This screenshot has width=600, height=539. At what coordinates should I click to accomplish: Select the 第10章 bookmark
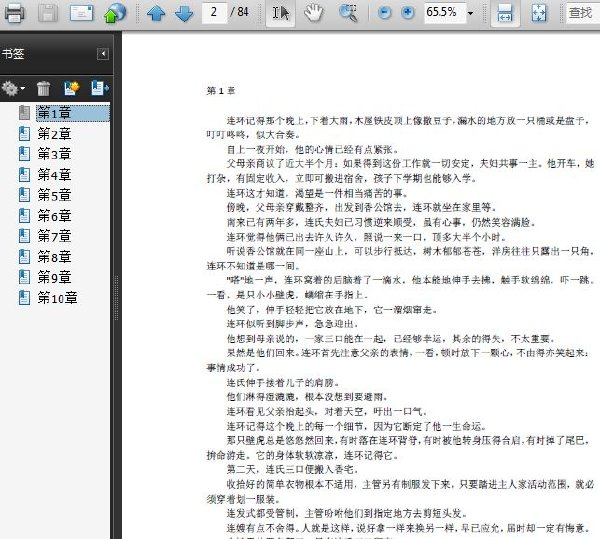tap(57, 297)
